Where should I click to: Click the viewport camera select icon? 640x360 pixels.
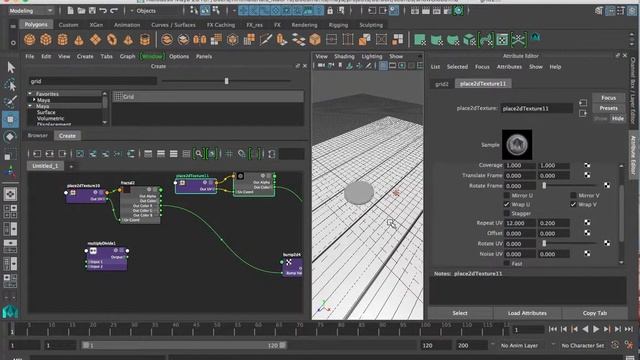[x=321, y=65]
